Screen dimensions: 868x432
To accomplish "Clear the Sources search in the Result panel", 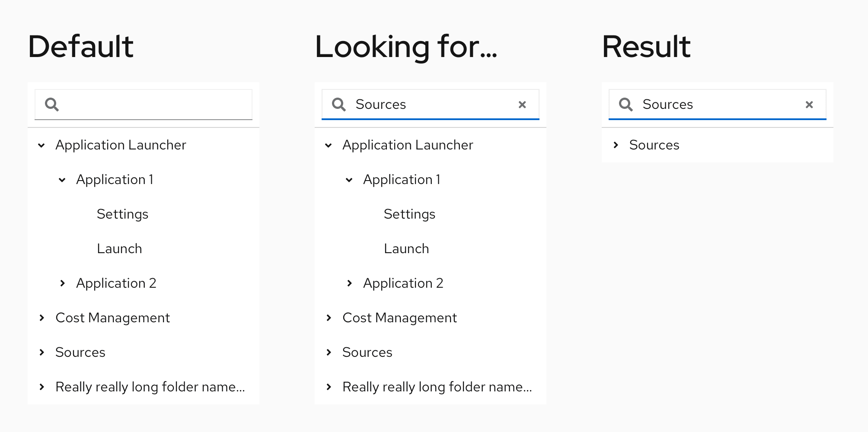I will click(x=809, y=105).
